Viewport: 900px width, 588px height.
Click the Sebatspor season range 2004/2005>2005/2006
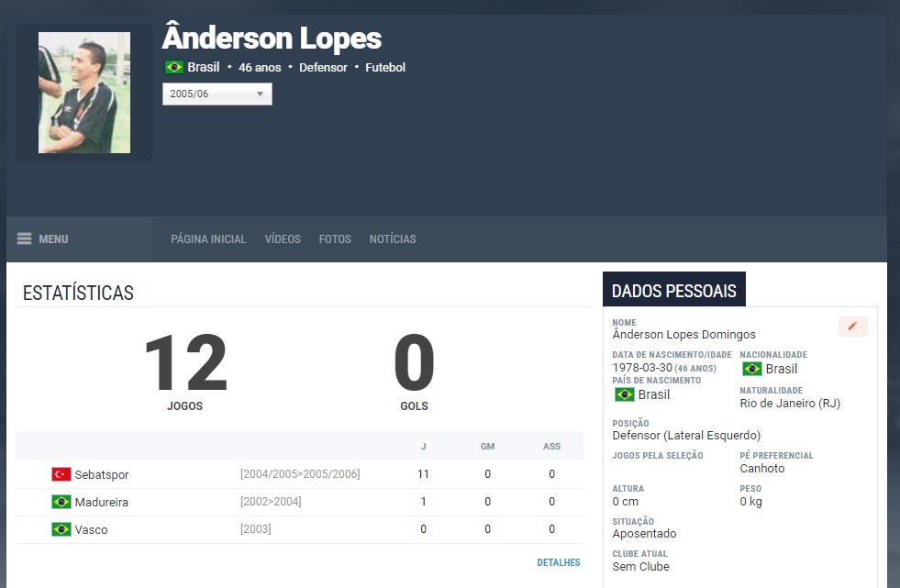pyautogui.click(x=300, y=474)
